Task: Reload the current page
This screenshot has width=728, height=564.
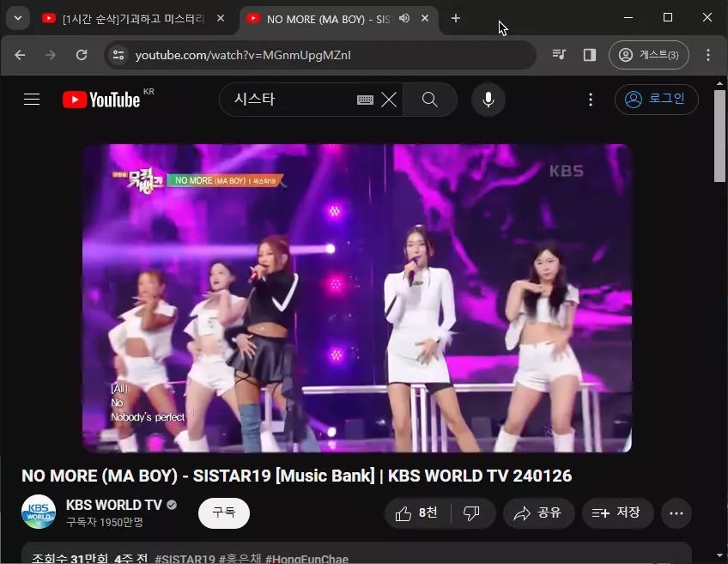Action: point(82,55)
